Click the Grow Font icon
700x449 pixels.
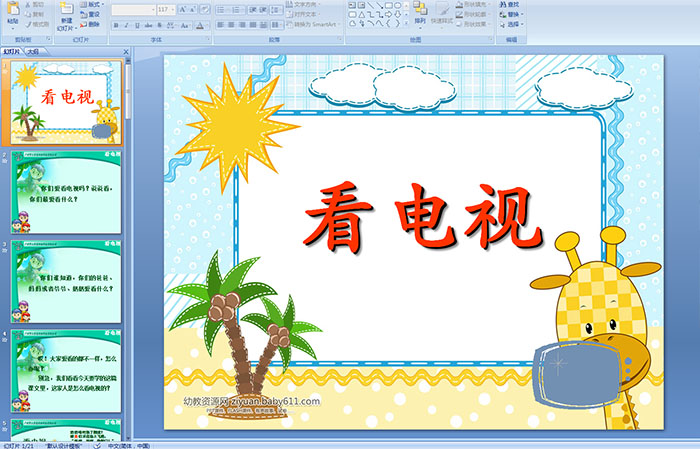pos(183,9)
